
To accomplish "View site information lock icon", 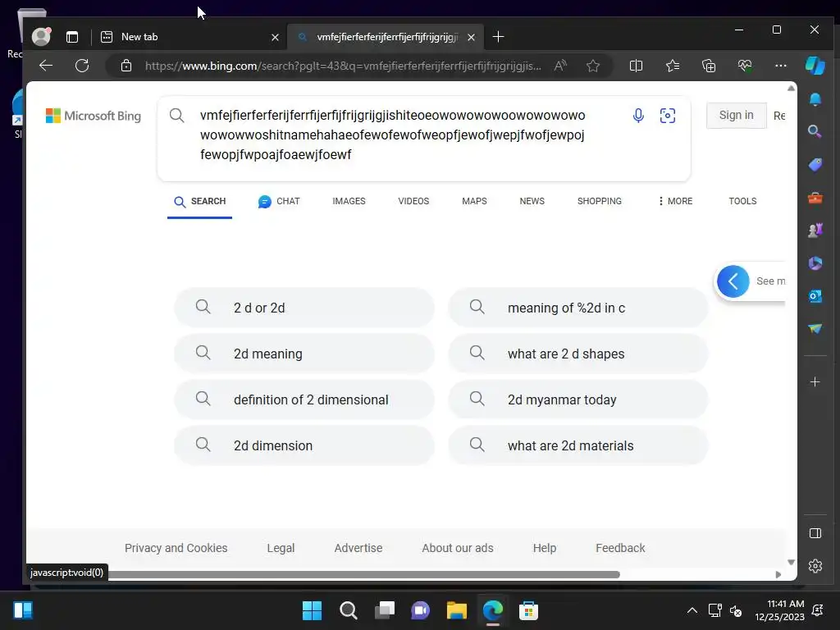I will [x=126, y=66].
